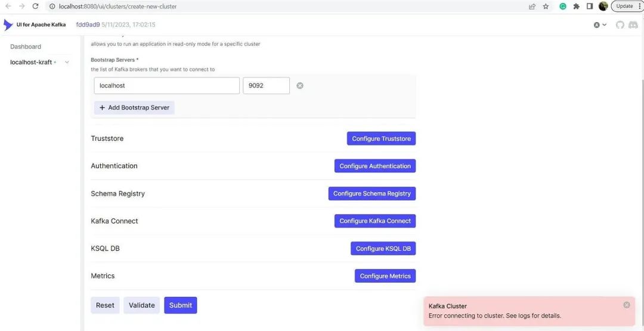Click Add Bootstrap Server button
This screenshot has width=644, height=331.
pyautogui.click(x=134, y=107)
